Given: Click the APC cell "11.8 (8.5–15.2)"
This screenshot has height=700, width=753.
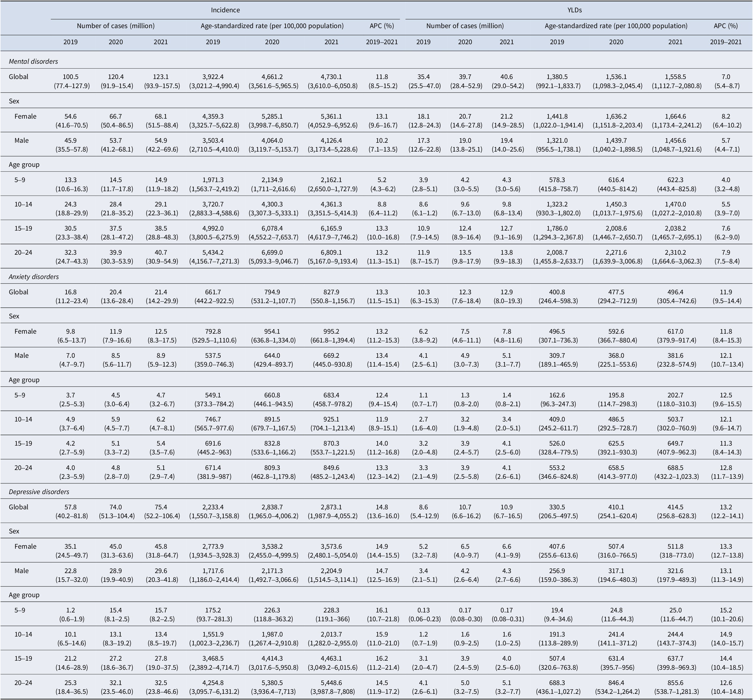Looking at the screenshot, I should (382, 81).
